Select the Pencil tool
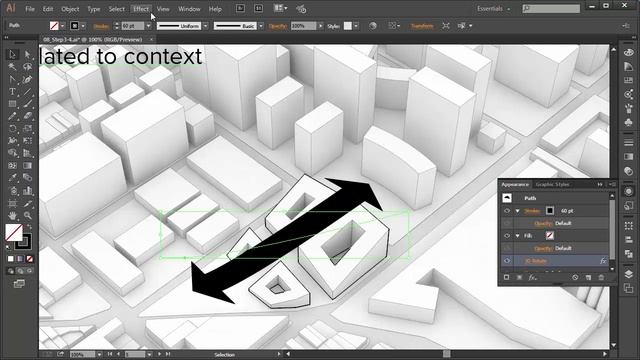Viewport: 640px width, 360px height. click(12, 116)
